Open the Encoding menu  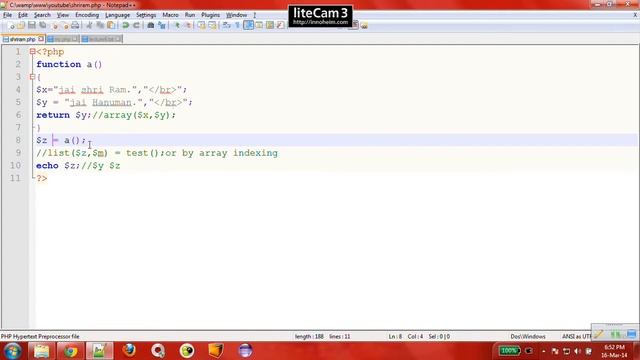[x=87, y=15]
